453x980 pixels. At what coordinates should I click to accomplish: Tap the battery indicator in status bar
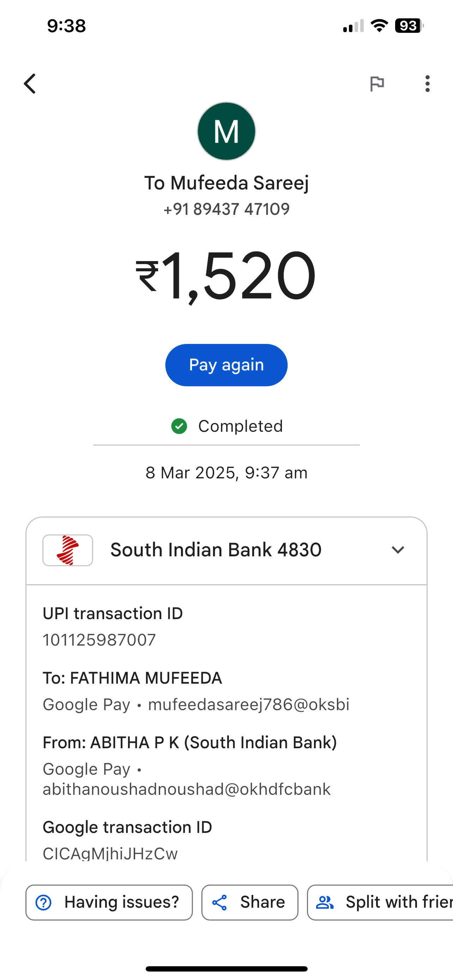pyautogui.click(x=409, y=26)
